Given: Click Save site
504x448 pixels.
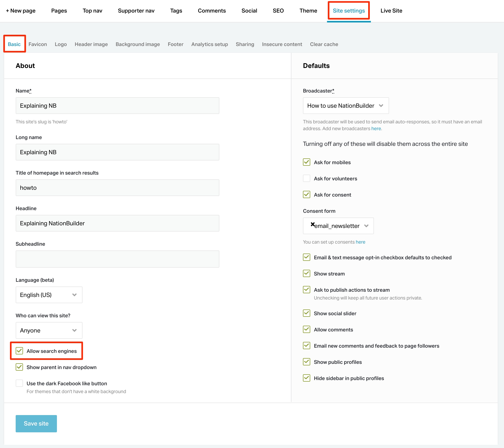Looking at the screenshot, I should (36, 423).
